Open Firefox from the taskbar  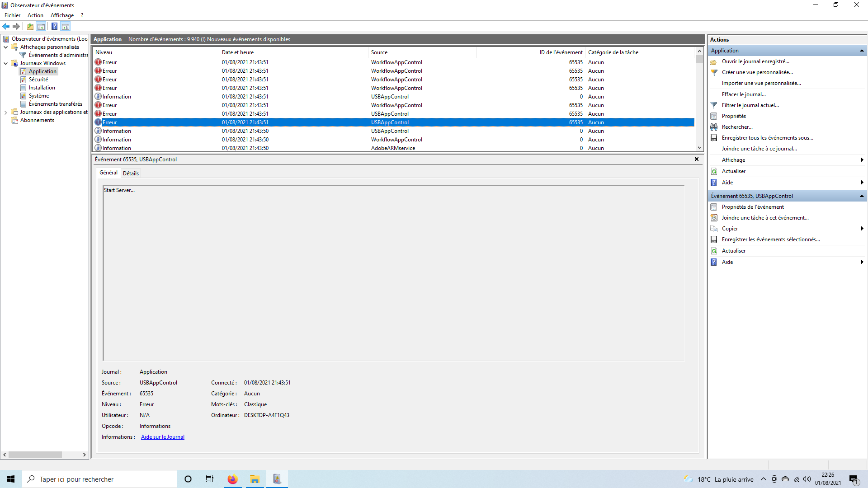tap(232, 479)
